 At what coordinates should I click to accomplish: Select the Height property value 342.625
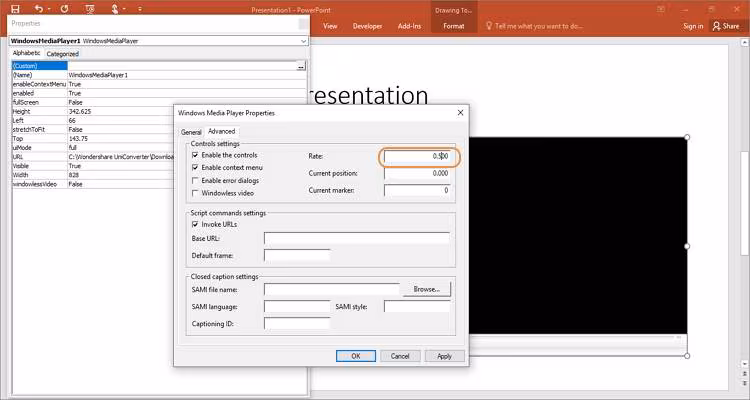[80, 111]
